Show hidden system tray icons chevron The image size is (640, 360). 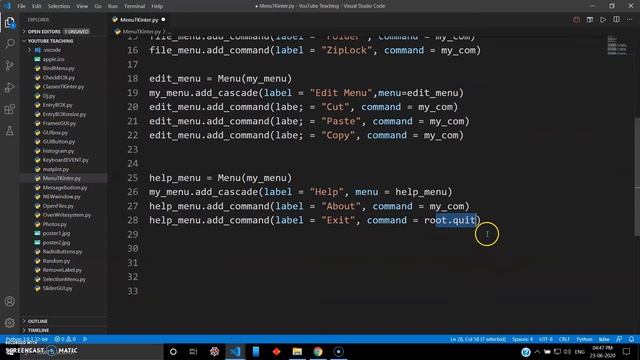click(537, 352)
